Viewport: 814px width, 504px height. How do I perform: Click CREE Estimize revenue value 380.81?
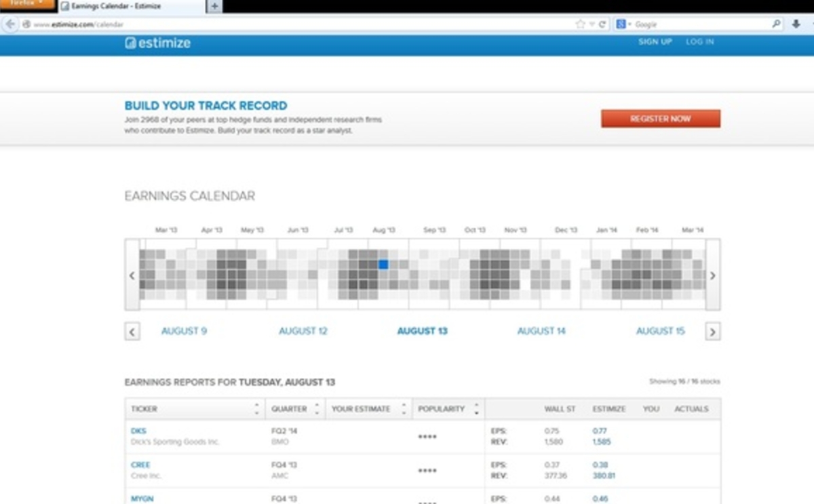(x=603, y=476)
